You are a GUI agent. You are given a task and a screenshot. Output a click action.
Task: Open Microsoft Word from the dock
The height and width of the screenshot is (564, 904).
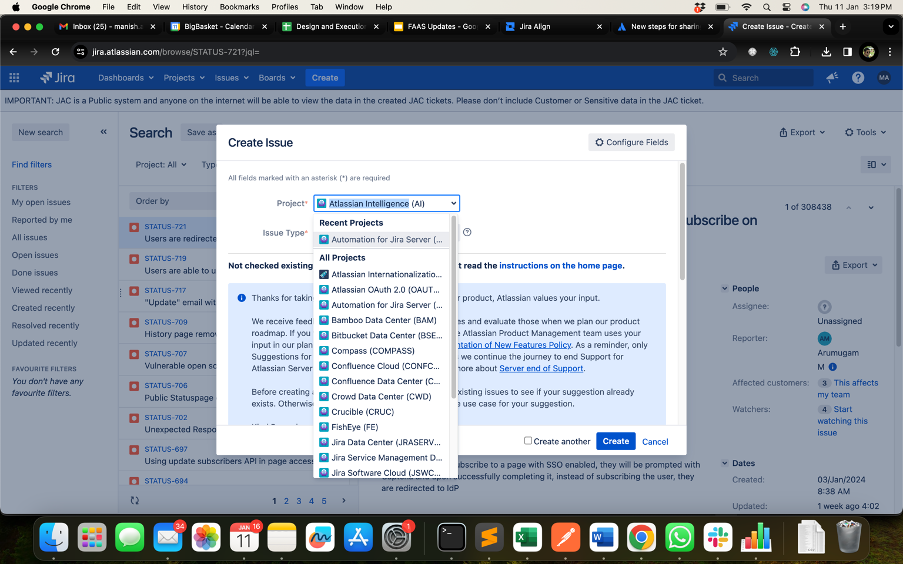[x=604, y=537]
